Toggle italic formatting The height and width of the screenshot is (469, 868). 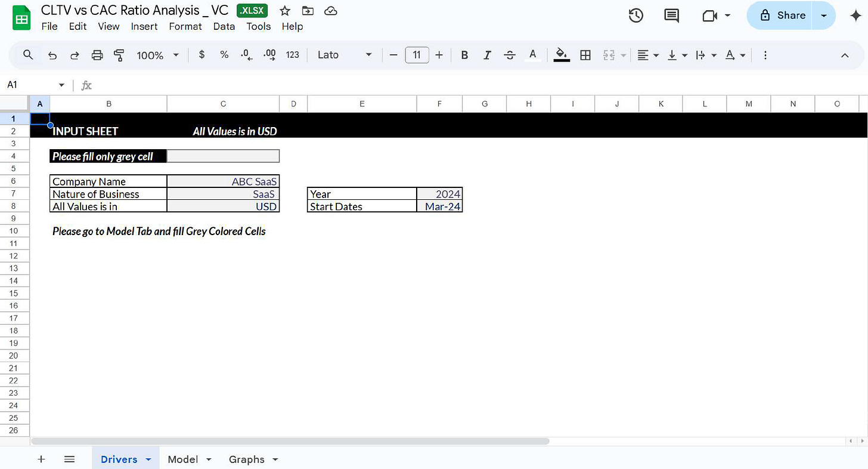click(487, 55)
